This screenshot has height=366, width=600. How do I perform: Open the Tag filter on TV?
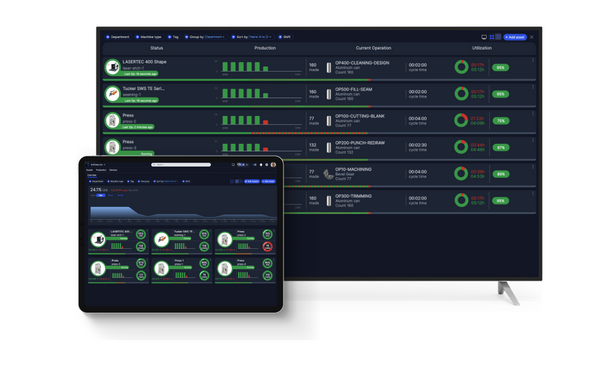point(173,37)
